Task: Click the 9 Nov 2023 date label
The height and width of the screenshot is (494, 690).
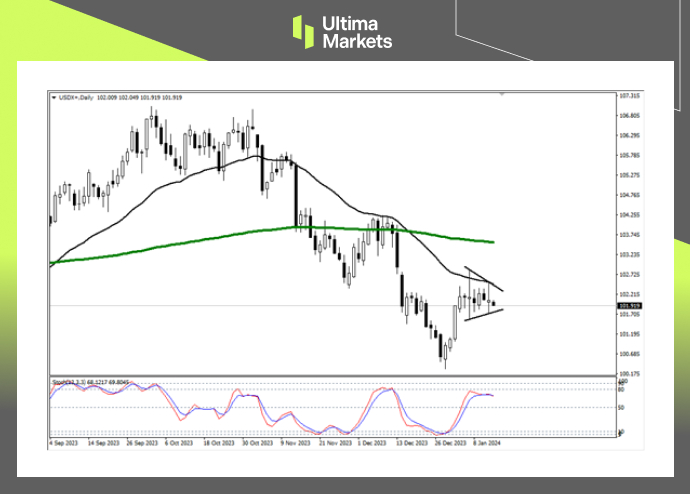Action: pos(293,440)
